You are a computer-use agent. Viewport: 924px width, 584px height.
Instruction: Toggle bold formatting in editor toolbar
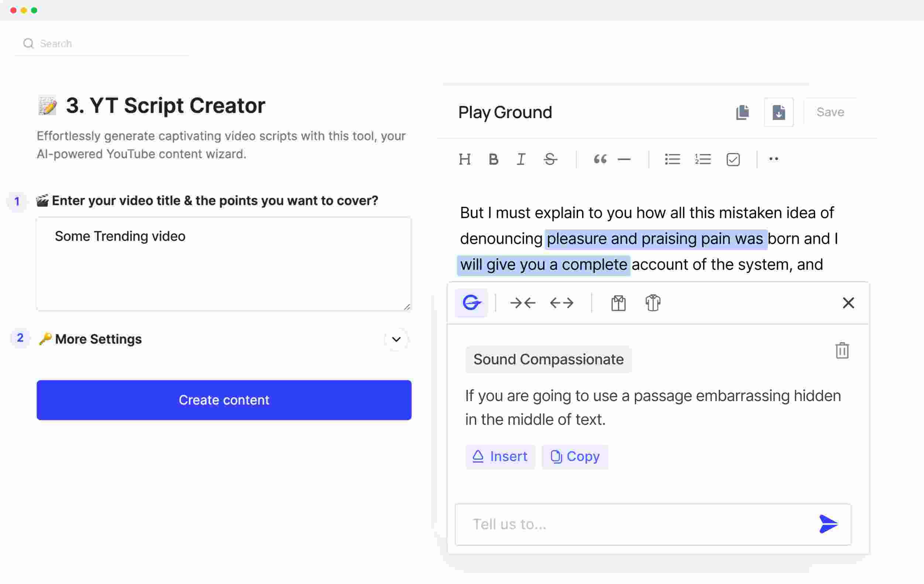(494, 159)
